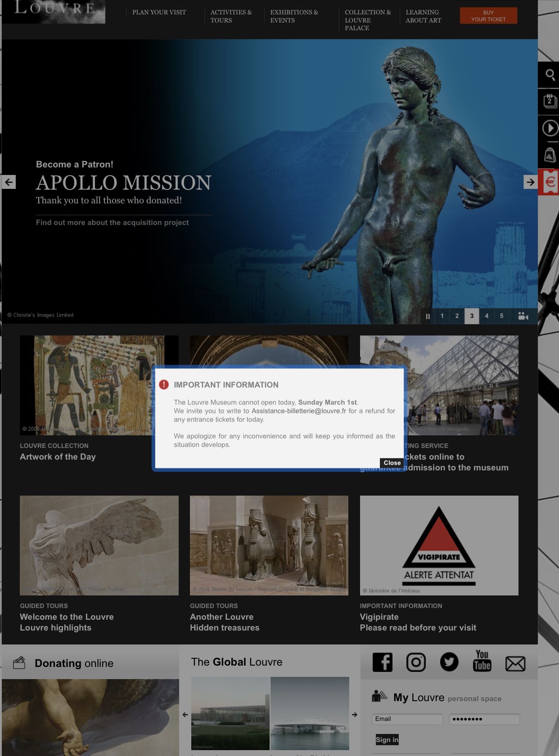Image resolution: width=559 pixels, height=756 pixels.
Task: Click the Email input field
Action: [x=407, y=719]
